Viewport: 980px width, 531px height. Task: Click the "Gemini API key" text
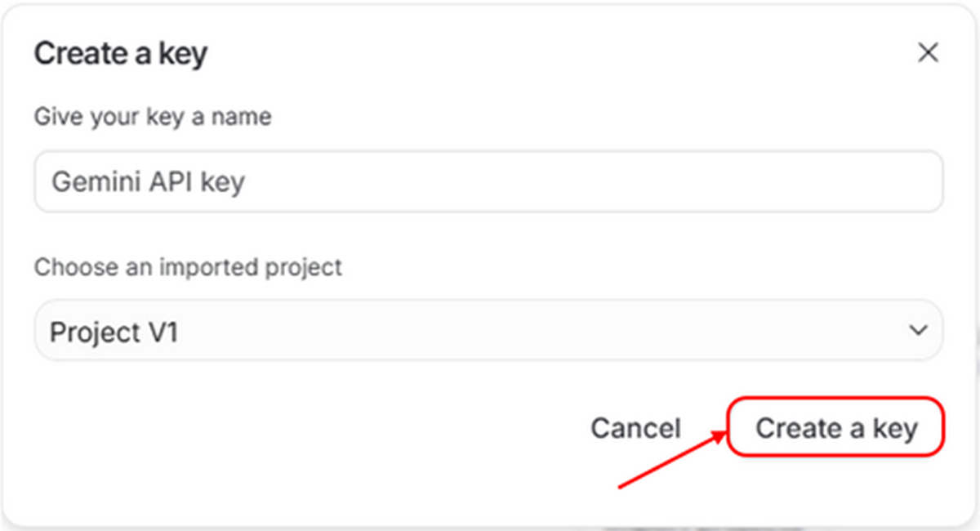148,181
